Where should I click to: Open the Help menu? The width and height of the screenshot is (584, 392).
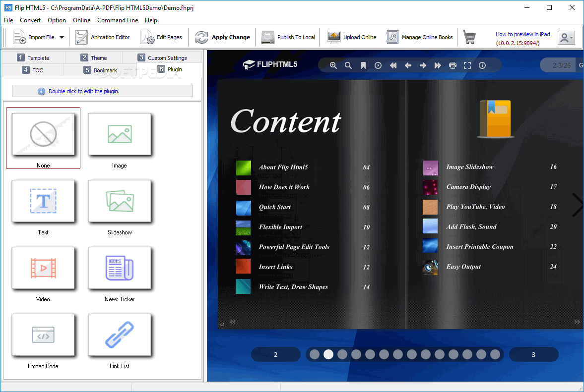coord(151,20)
